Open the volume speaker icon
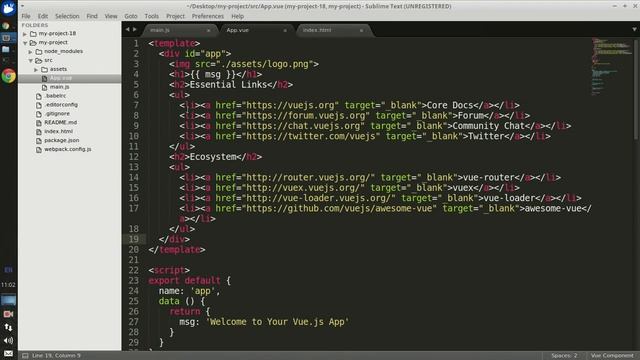Viewport: 640px width, 360px height. tap(8, 340)
